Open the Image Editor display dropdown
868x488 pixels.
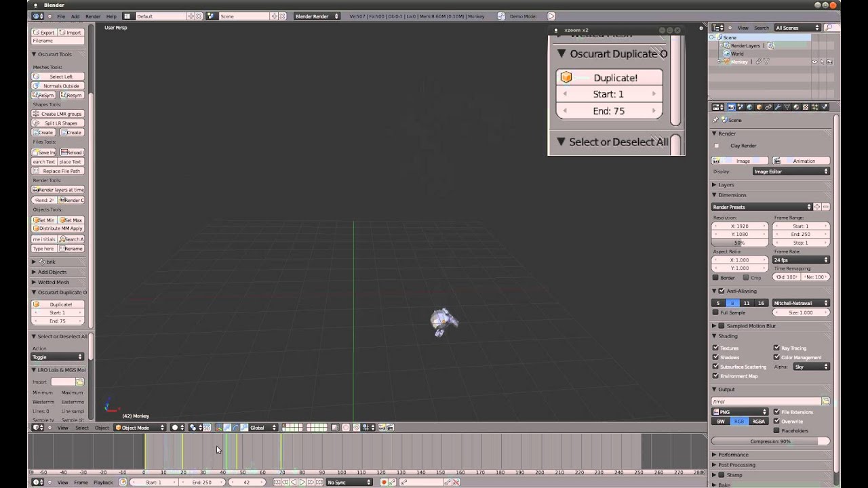point(791,171)
